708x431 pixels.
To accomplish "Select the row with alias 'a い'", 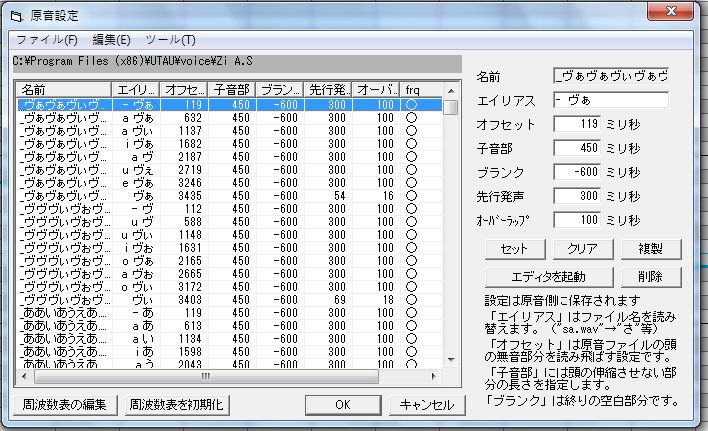I will coord(230,339).
